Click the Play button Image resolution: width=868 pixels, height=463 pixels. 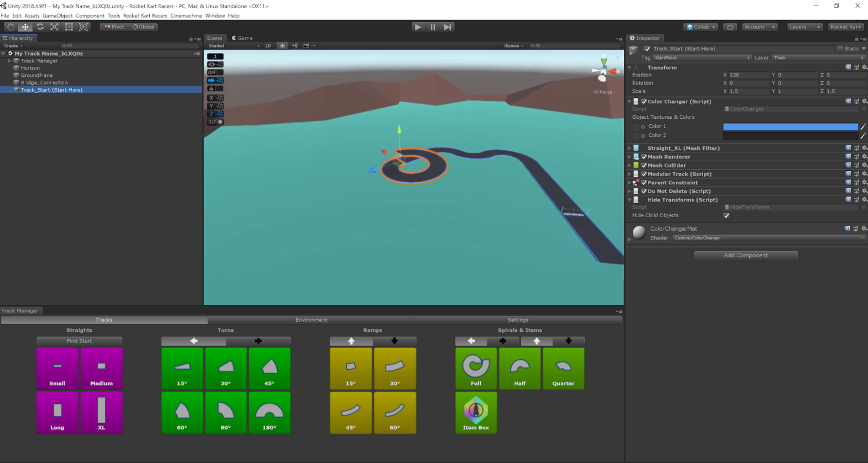coord(418,27)
